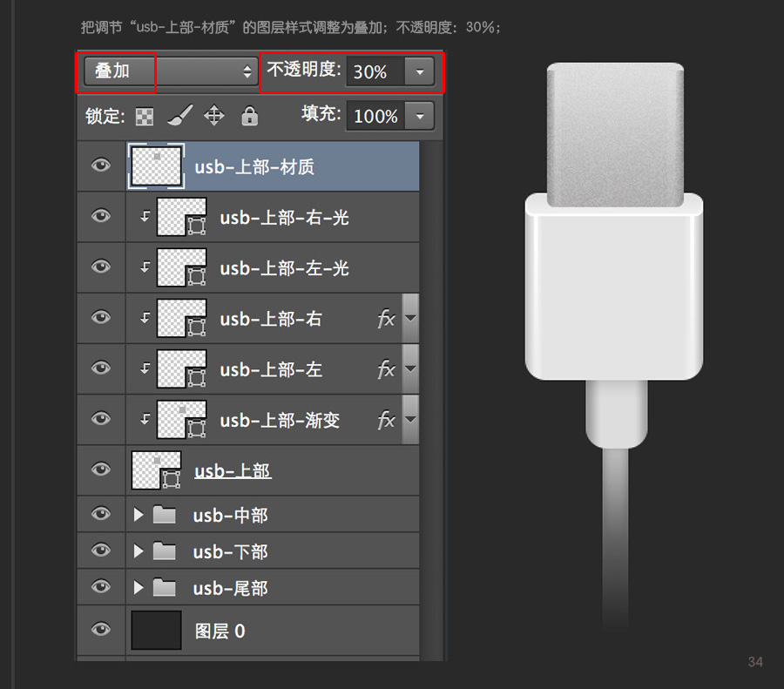Click the lock all padlock icon
Image resolution: width=784 pixels, height=689 pixels.
pyautogui.click(x=249, y=116)
